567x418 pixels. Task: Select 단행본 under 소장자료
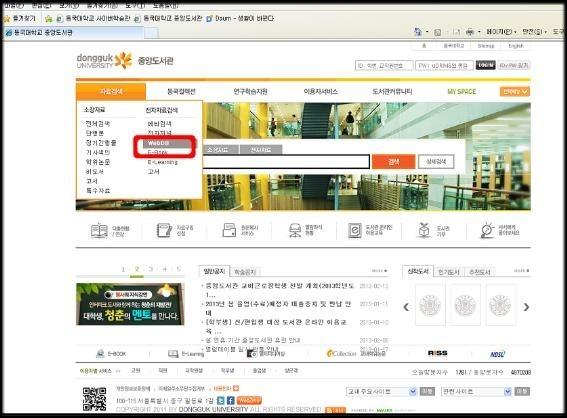[x=95, y=133]
